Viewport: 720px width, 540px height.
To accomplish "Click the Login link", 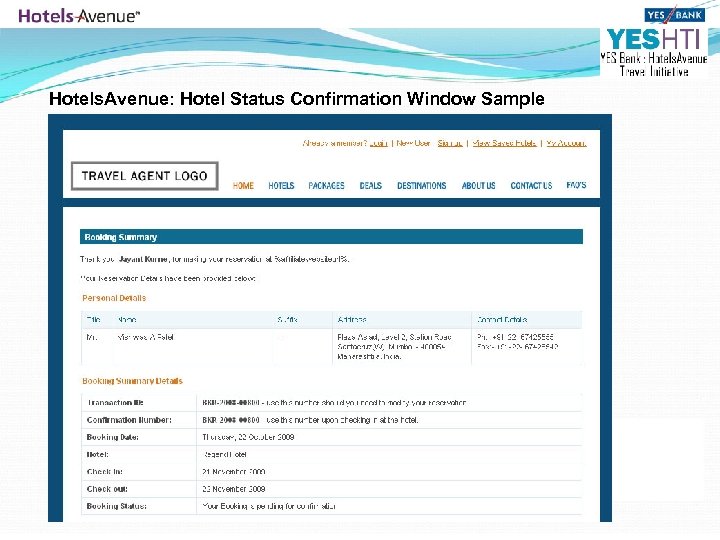I will point(379,143).
